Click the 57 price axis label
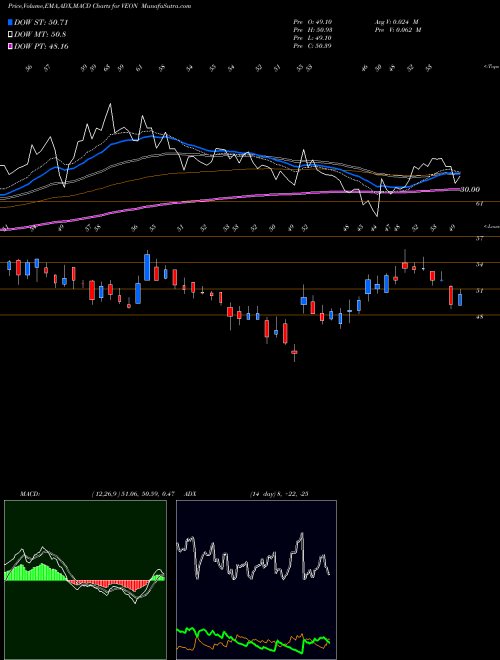500x660 pixels. tap(479, 238)
